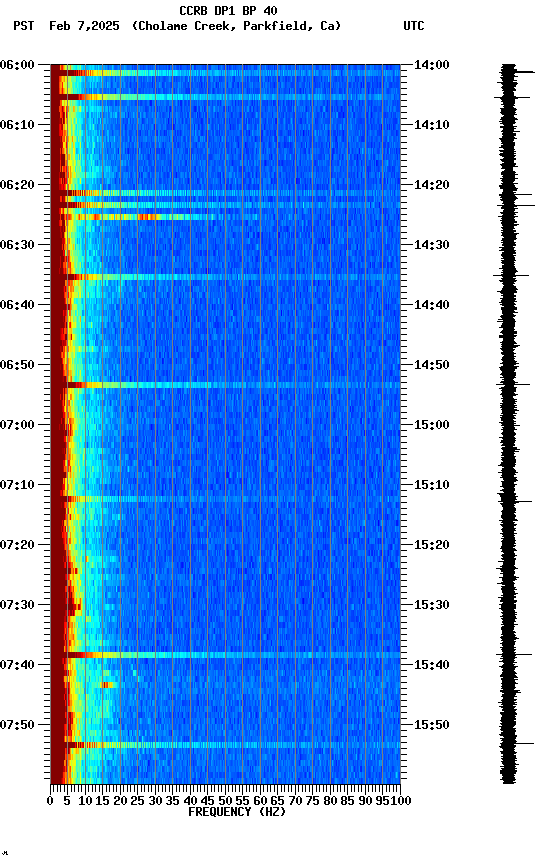Click the 07:30 PST time label
Image resolution: width=552 pixels, height=864 pixels.
point(17,606)
